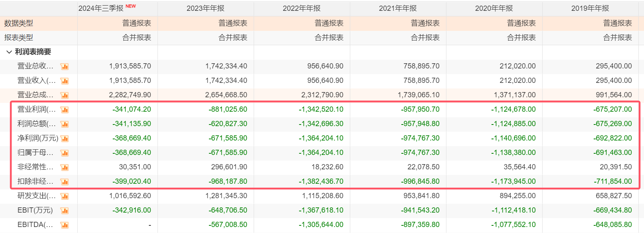The width and height of the screenshot is (644, 233).
Task: Show chart for 非经常性 row
Action: click(x=65, y=167)
